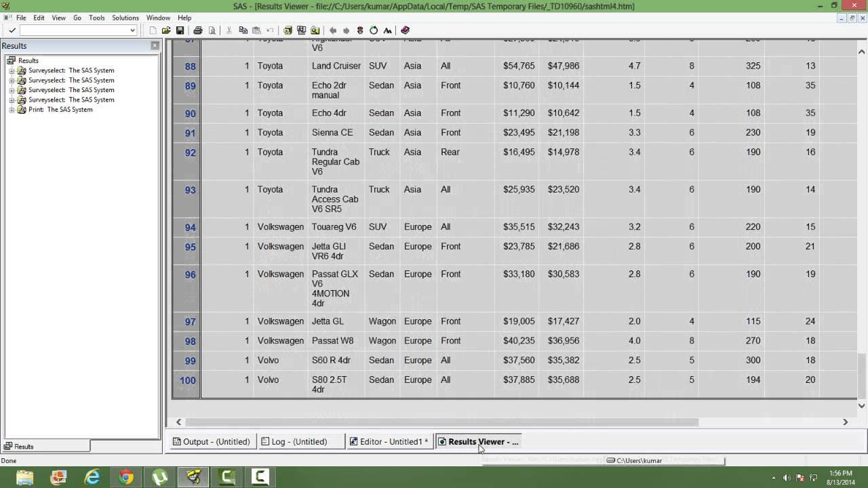Open SAS Help via the book icon

406,30
